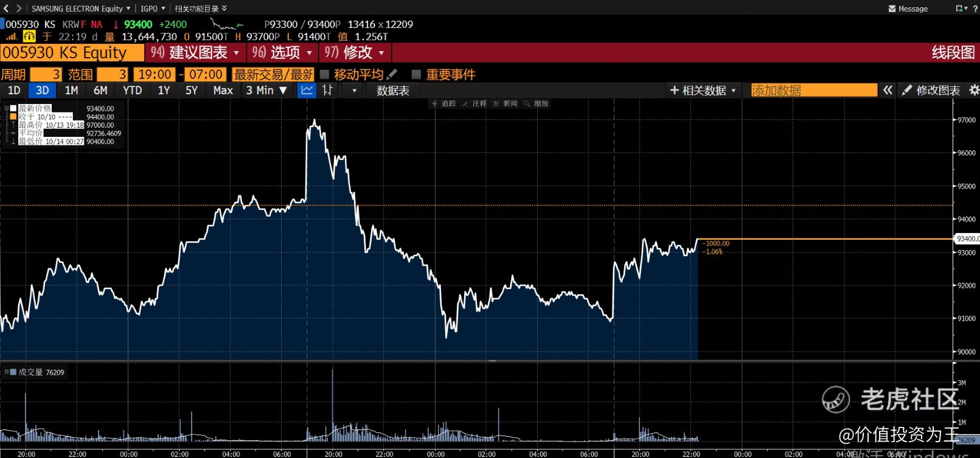Click the blue 成交量 legend swatch
980x458 pixels.
coord(13,372)
